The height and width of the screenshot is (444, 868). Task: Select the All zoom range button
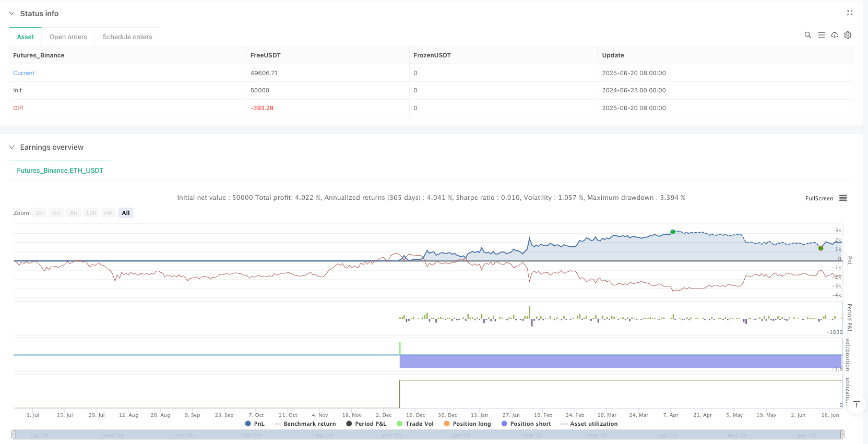(126, 213)
